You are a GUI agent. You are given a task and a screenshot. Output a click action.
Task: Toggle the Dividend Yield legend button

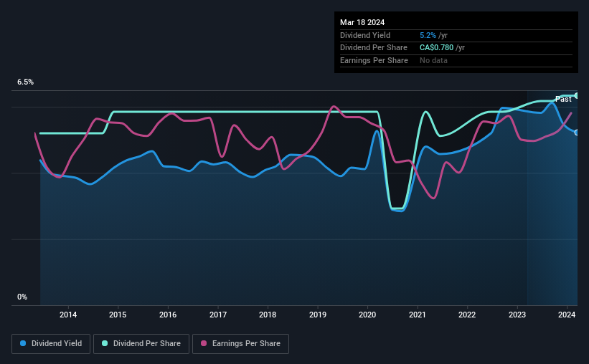(51, 344)
